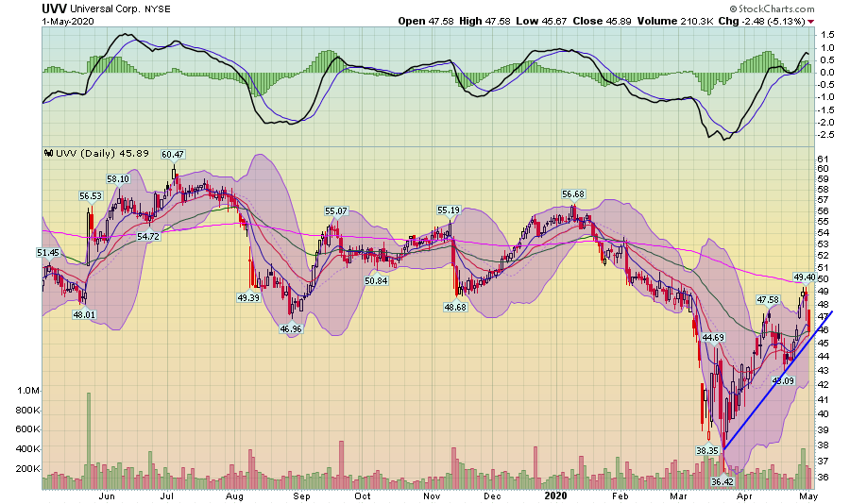
Task: Click the 61 price axis tick
Action: pos(823,159)
